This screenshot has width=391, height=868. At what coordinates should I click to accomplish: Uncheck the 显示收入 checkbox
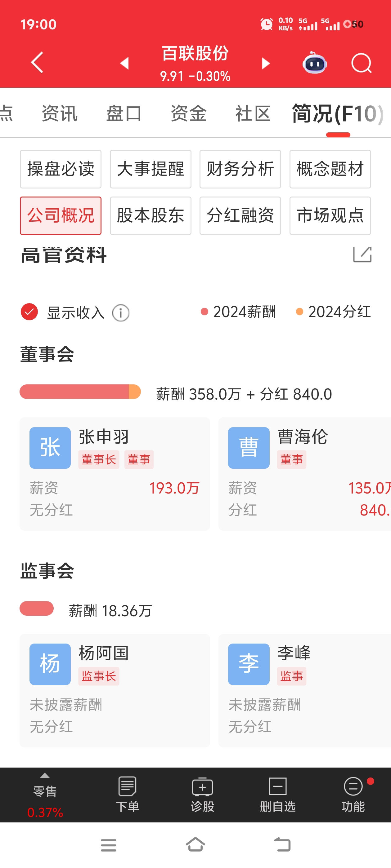coord(29,312)
